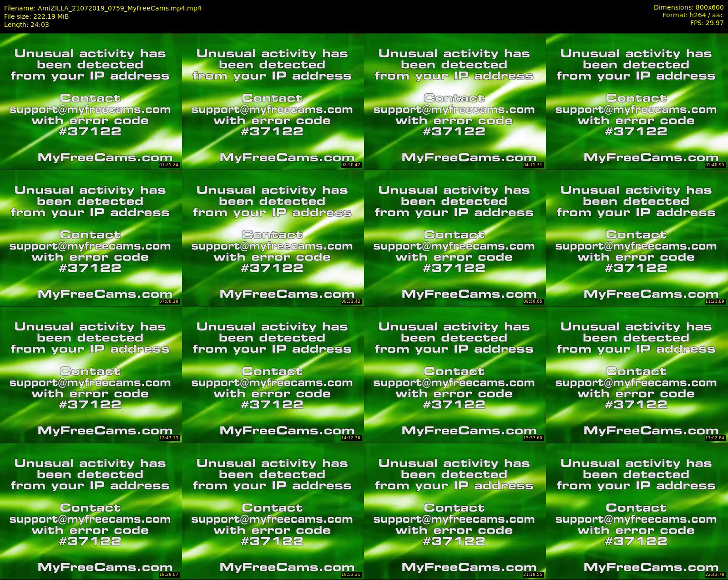Image resolution: width=728 pixels, height=580 pixels.
Task: Click the 12:47.13 timestamp label
Action: (169, 438)
